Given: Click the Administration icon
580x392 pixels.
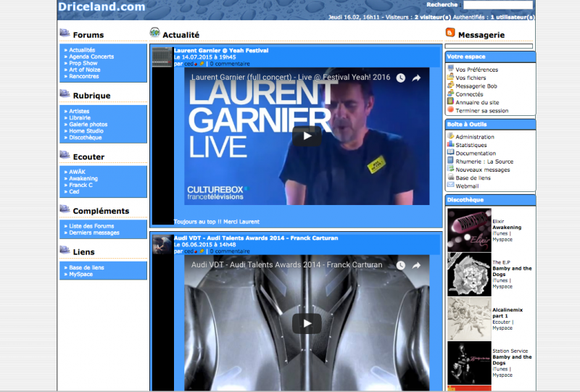Looking at the screenshot, I should pos(450,135).
